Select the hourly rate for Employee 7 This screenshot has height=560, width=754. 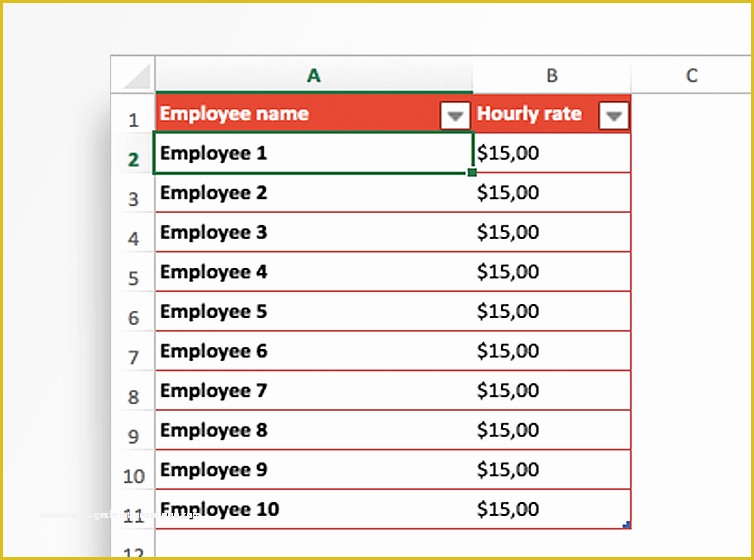(552, 390)
